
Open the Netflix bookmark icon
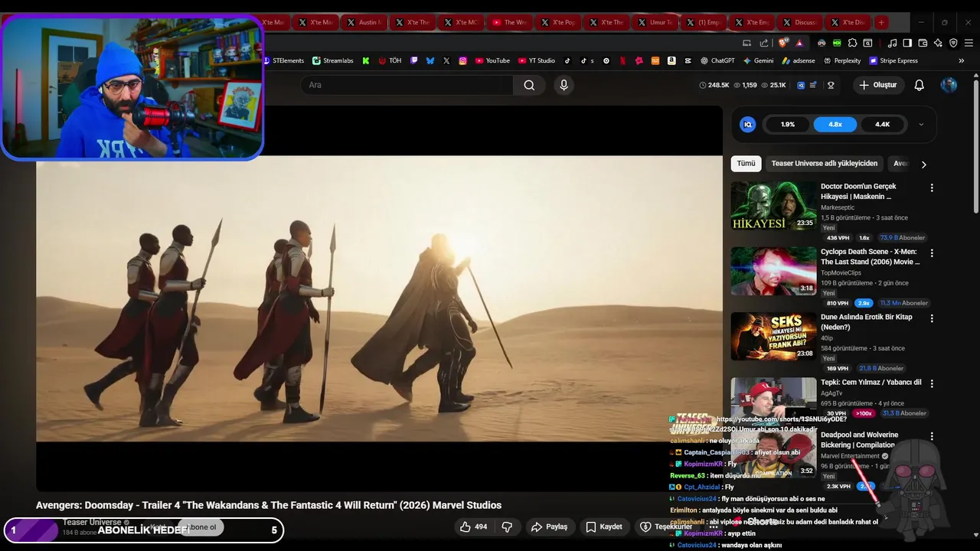(623, 60)
